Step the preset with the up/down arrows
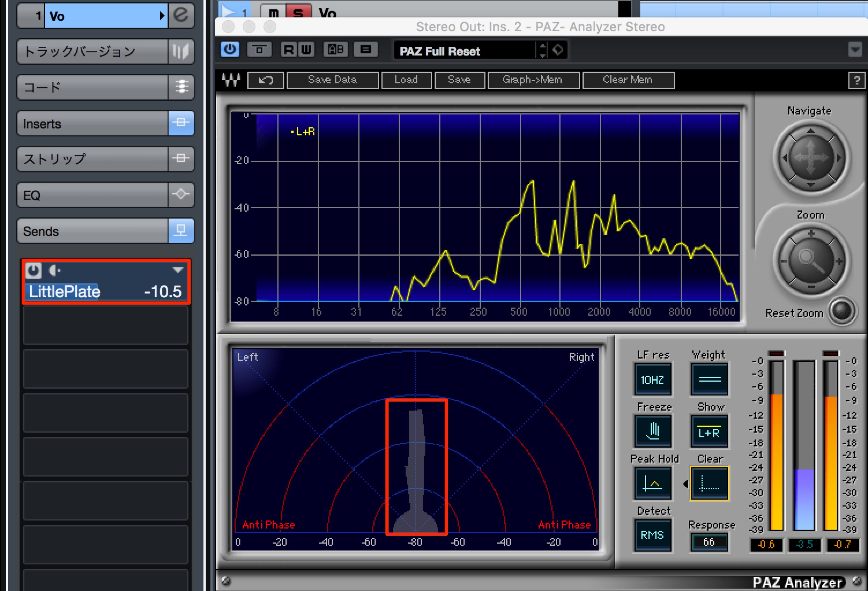Image resolution: width=868 pixels, height=591 pixels. tap(542, 50)
